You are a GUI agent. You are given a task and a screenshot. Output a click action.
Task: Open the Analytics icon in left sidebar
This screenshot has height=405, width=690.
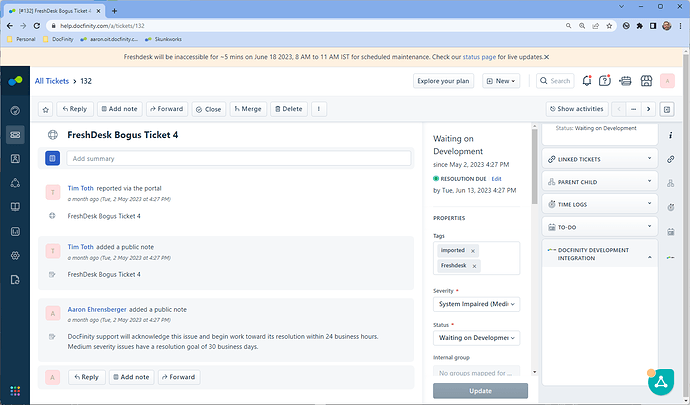(x=15, y=231)
